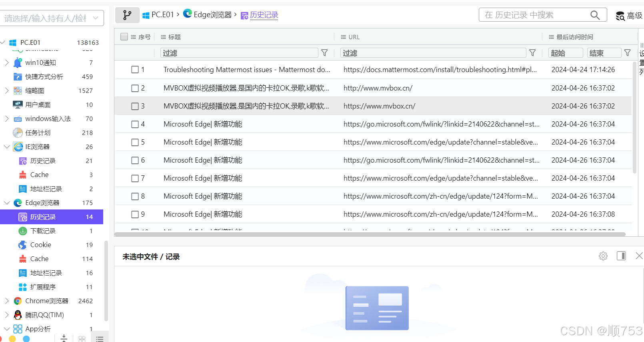Click the IE 地址栏记录 icon

[23, 189]
